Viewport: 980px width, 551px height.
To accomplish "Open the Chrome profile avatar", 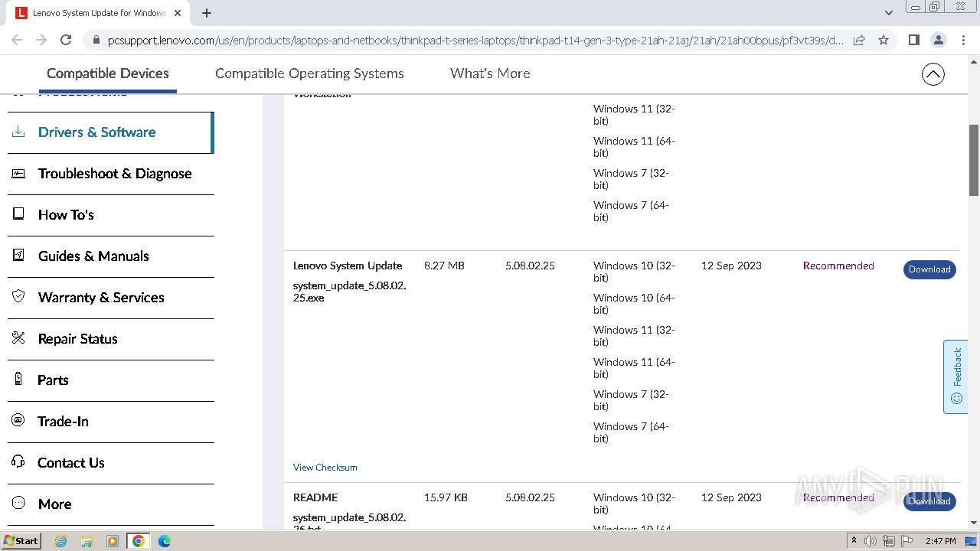I will tap(938, 40).
